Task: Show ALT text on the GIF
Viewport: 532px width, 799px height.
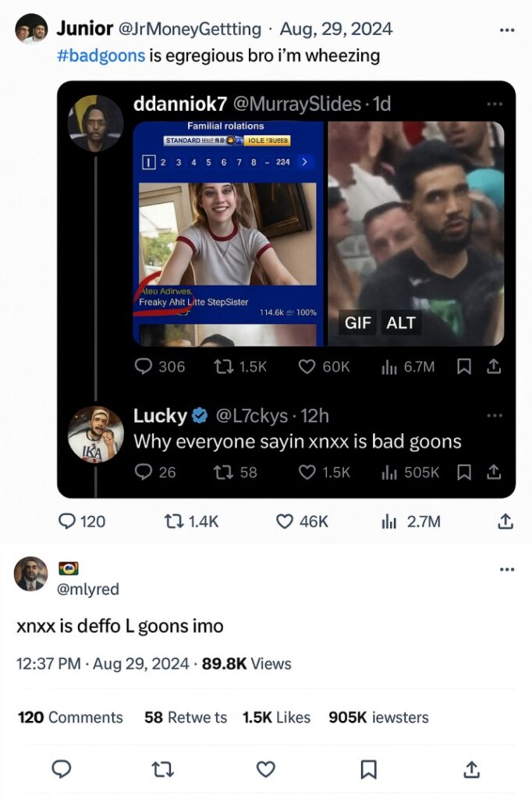Action: 400,322
